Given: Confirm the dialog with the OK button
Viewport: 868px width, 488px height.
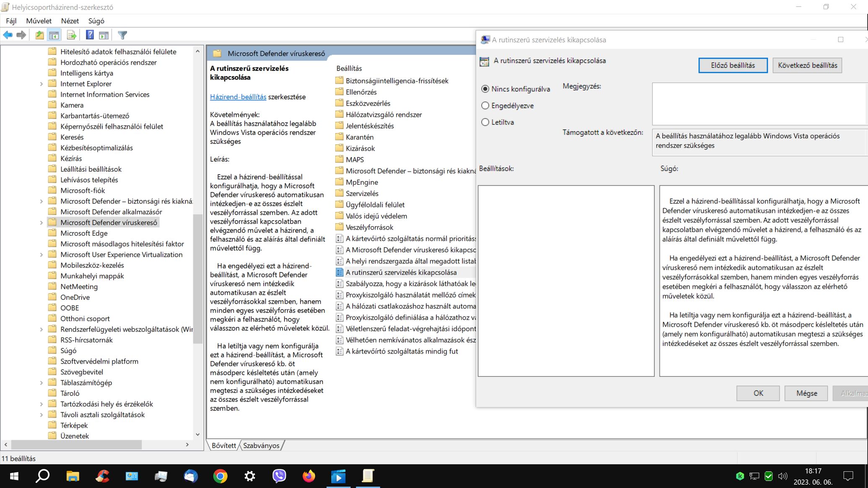Looking at the screenshot, I should 758,393.
